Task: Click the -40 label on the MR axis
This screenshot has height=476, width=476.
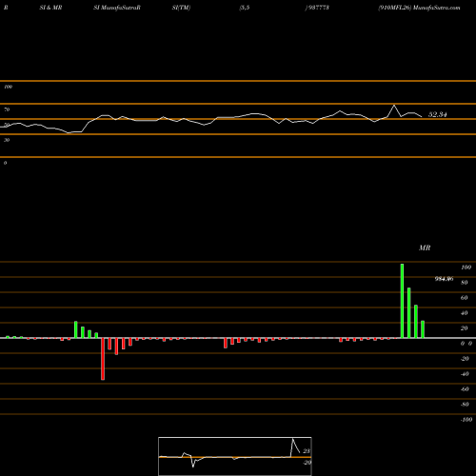Action: 465,374
